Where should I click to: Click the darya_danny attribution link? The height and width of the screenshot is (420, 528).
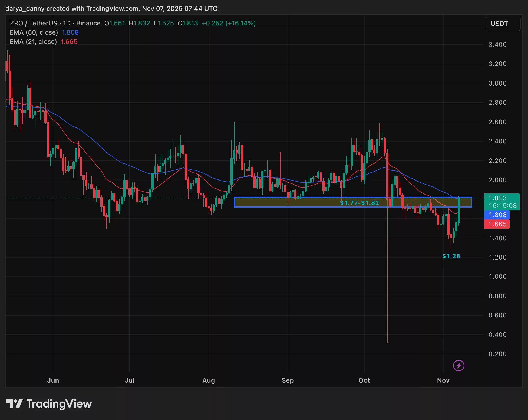[23, 8]
